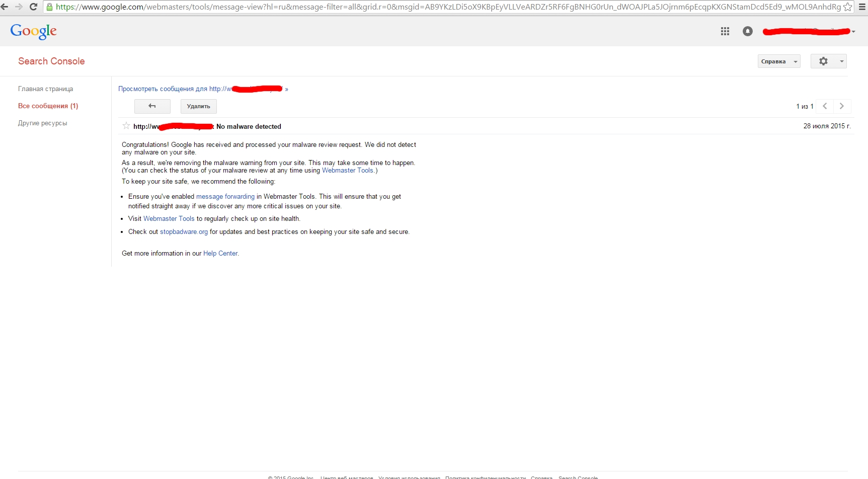Open the Google apps grid
868x479 pixels.
(x=725, y=31)
